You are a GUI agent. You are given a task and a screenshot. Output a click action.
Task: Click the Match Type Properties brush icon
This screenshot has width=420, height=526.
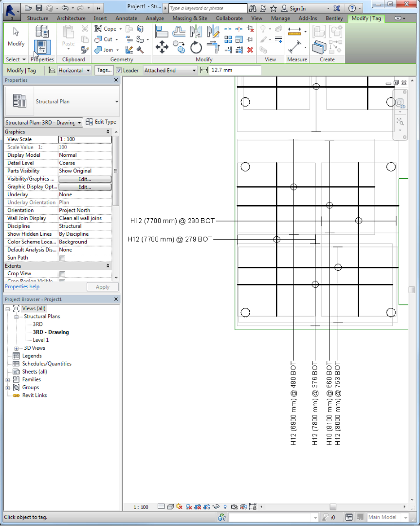pyautogui.click(x=85, y=50)
